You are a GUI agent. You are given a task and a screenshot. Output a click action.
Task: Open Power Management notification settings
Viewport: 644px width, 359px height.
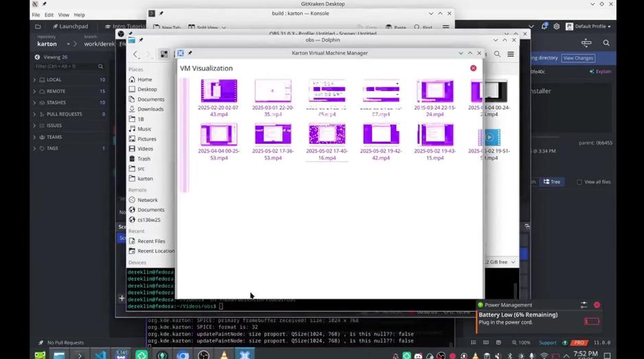tap(584, 305)
